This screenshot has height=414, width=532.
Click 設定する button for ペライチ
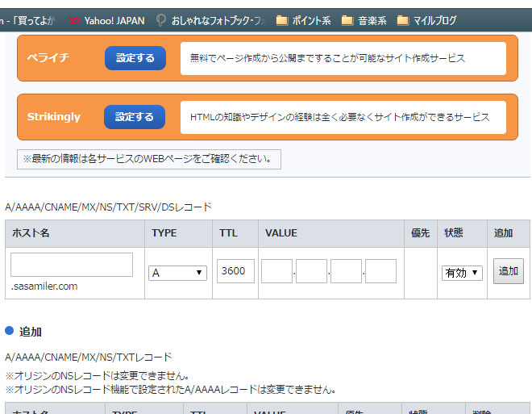[135, 58]
